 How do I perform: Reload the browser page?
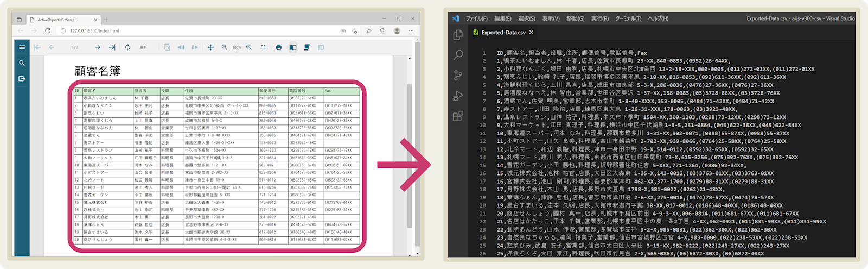point(48,31)
